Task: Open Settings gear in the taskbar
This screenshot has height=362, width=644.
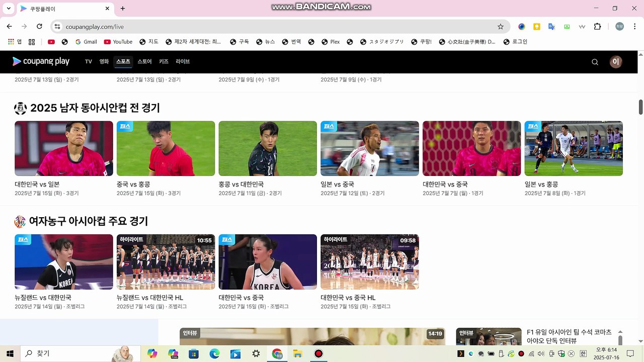Action: pos(256,353)
